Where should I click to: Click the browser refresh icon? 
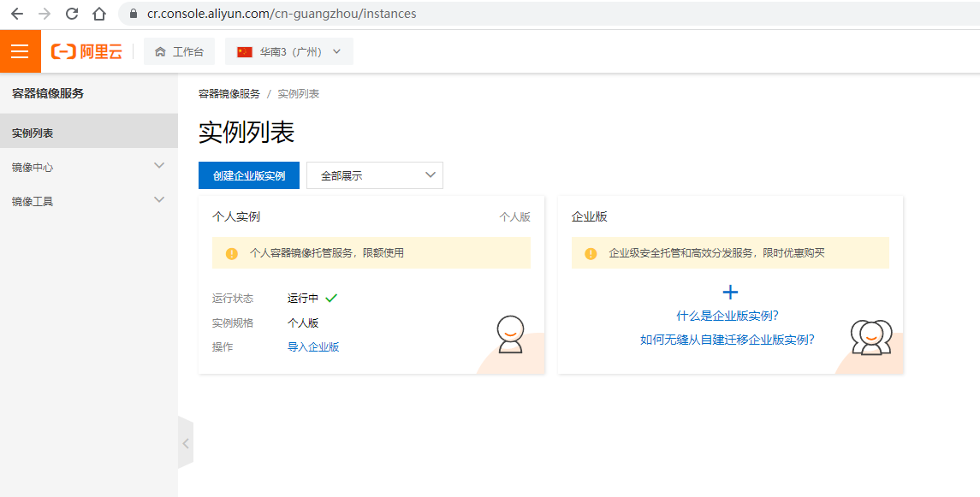click(72, 13)
